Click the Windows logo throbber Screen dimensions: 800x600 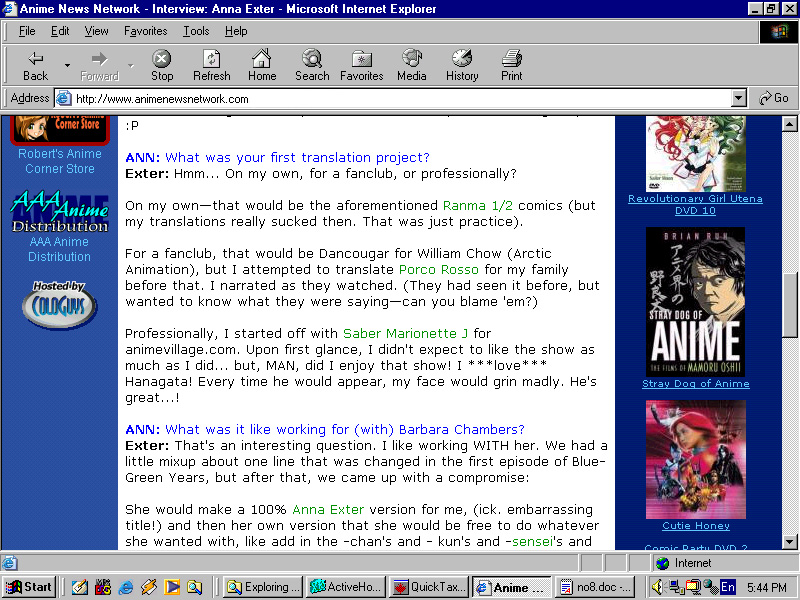point(779,32)
